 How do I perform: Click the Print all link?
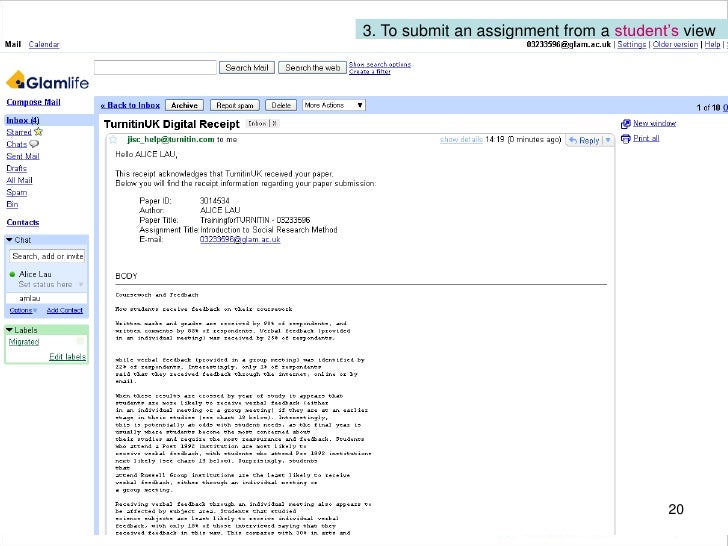tap(646, 138)
